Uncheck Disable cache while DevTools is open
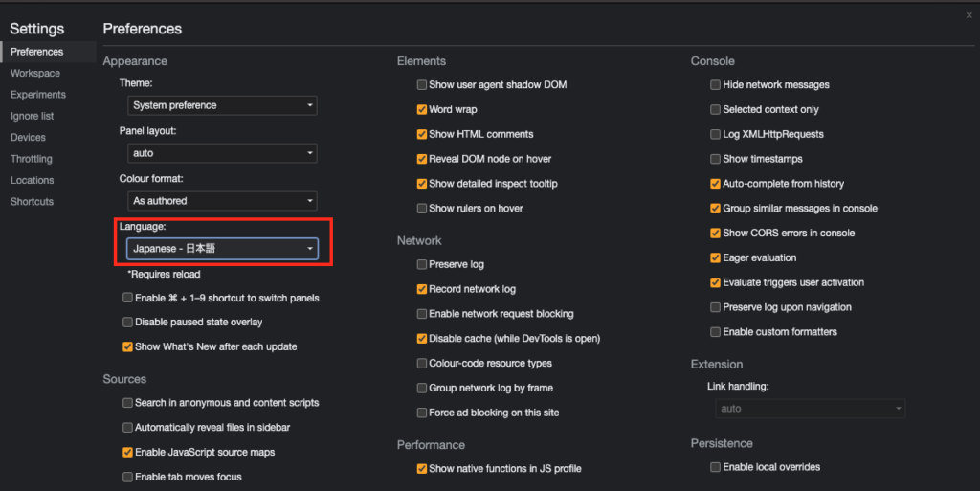The height and width of the screenshot is (491, 980). point(422,339)
